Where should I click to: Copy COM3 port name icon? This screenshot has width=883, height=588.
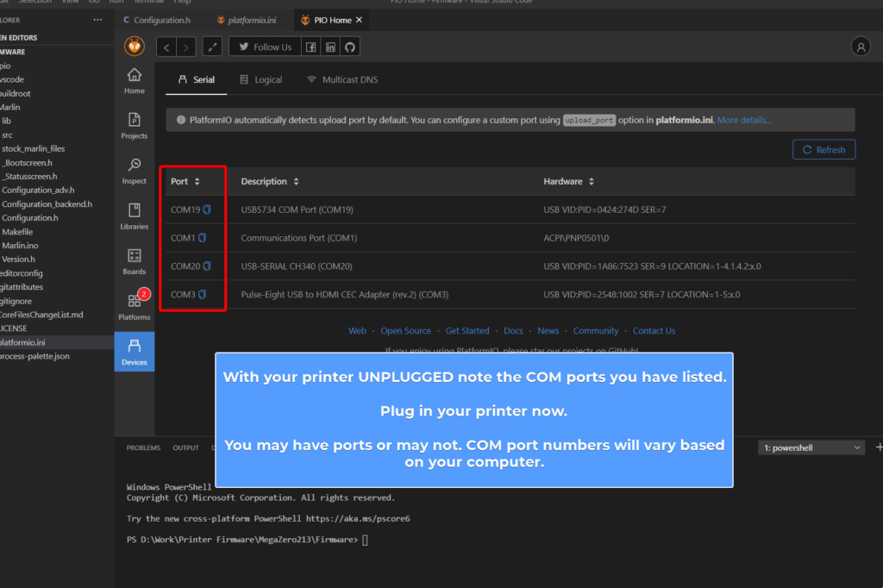(x=202, y=294)
